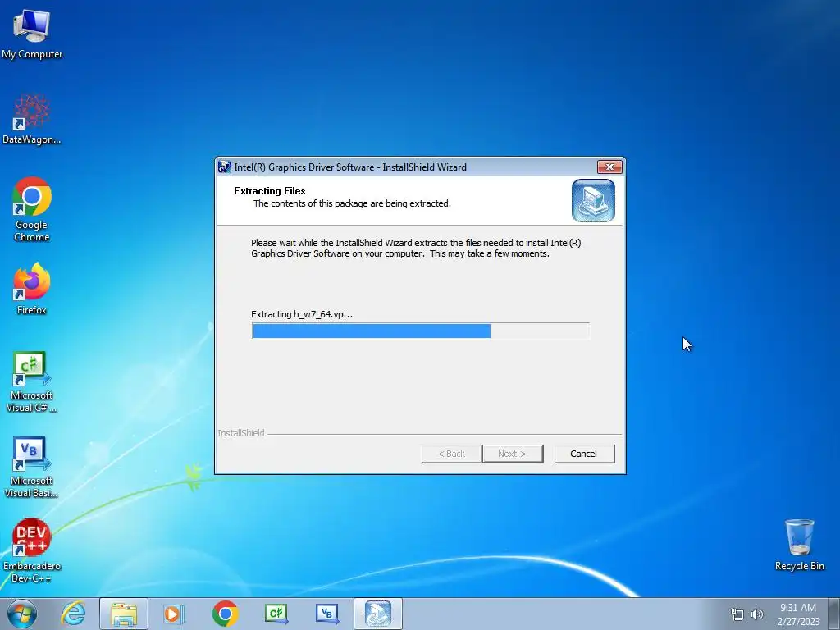
Task: Open the Firefox desktop shortcut
Action: (x=32, y=288)
